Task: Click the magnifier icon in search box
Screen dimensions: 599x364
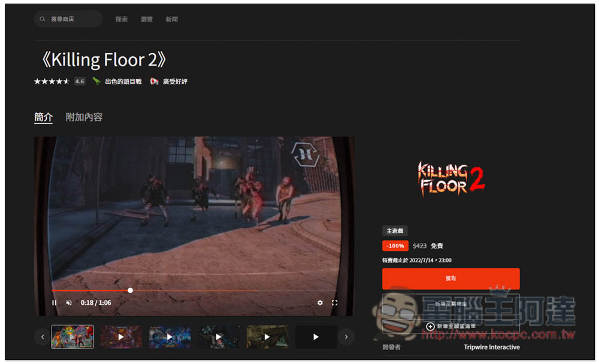Action: pyautogui.click(x=43, y=19)
